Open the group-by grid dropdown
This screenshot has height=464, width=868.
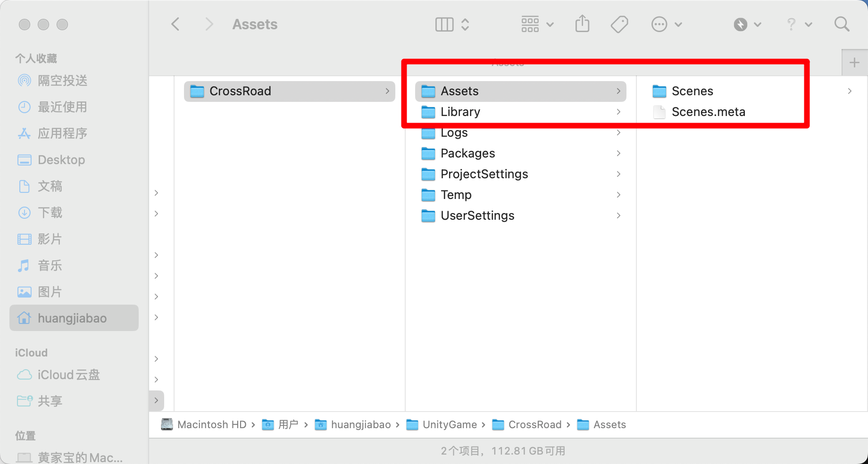tap(537, 24)
